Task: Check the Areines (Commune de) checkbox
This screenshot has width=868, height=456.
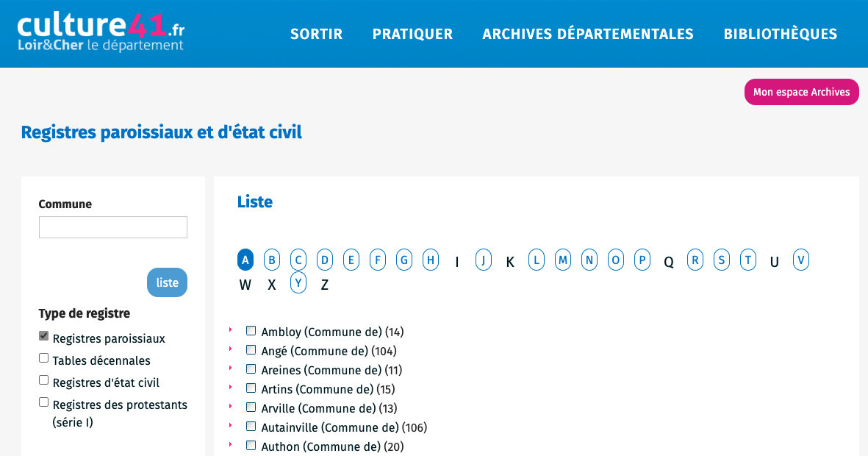Action: coord(251,369)
